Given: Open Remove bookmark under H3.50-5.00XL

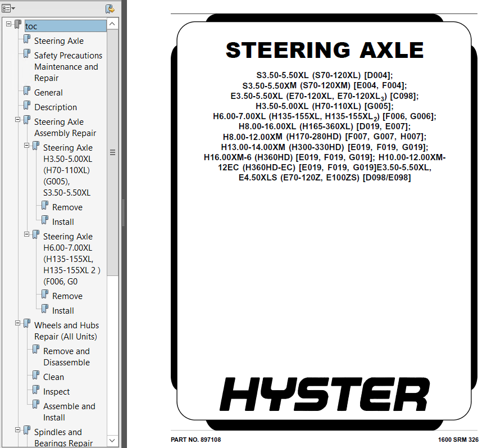Looking at the screenshot, I should pos(67,207).
